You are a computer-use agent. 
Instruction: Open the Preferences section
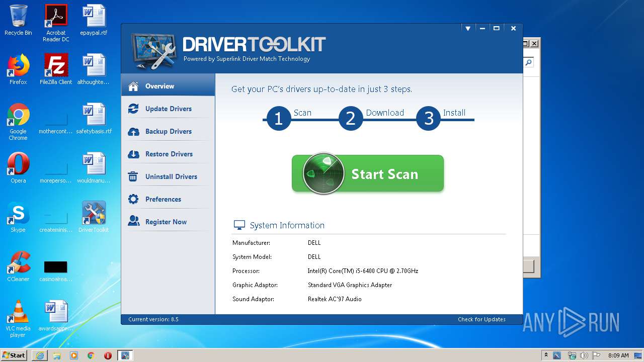coord(168,199)
